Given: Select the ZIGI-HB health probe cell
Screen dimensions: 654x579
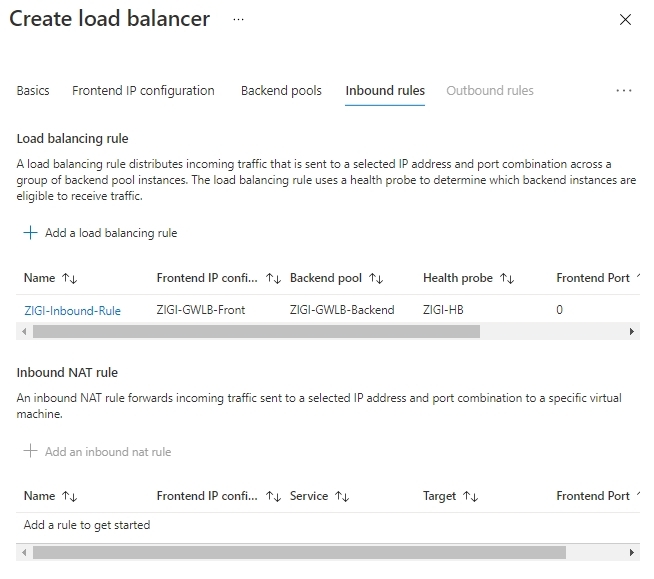Looking at the screenshot, I should 443,310.
